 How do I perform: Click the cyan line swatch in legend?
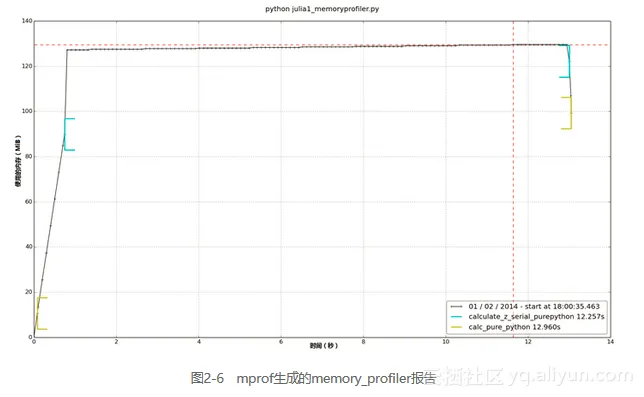[x=456, y=317]
